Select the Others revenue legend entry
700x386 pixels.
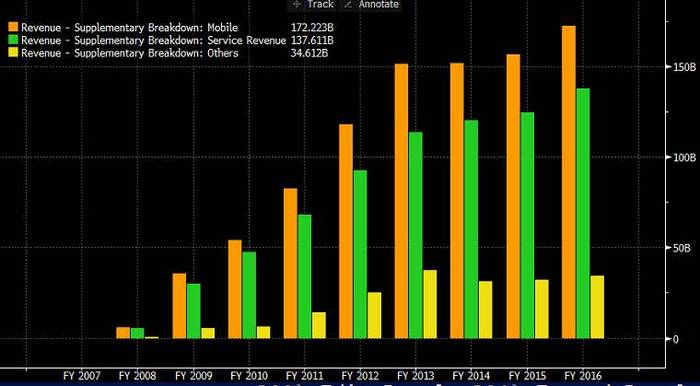pos(171,54)
